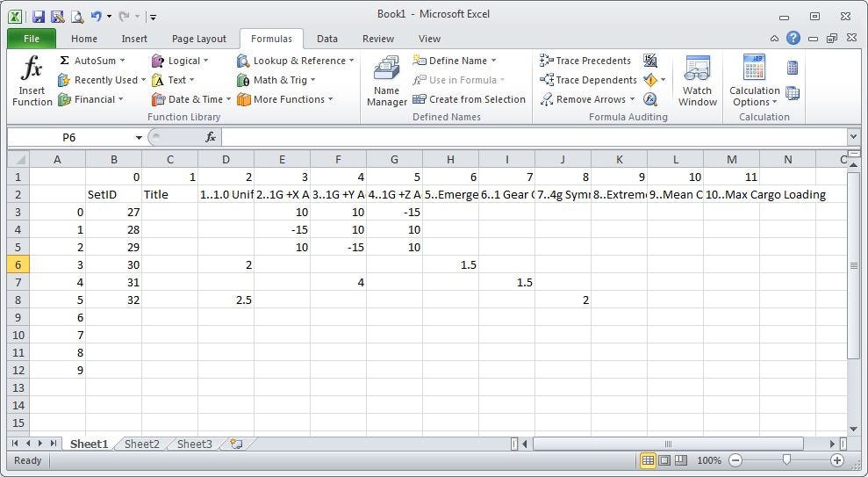Select column D header
Screen dimensions: 868x477
(x=226, y=160)
